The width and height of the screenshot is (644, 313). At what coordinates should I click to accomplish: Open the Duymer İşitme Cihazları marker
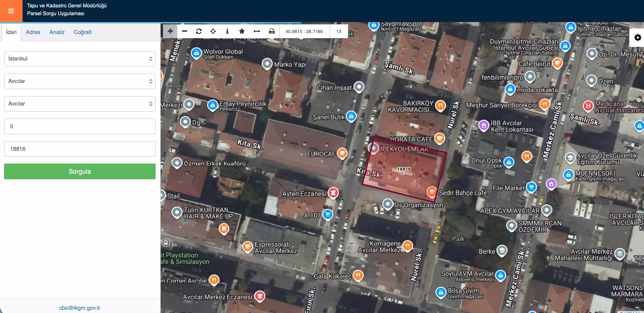point(565,46)
